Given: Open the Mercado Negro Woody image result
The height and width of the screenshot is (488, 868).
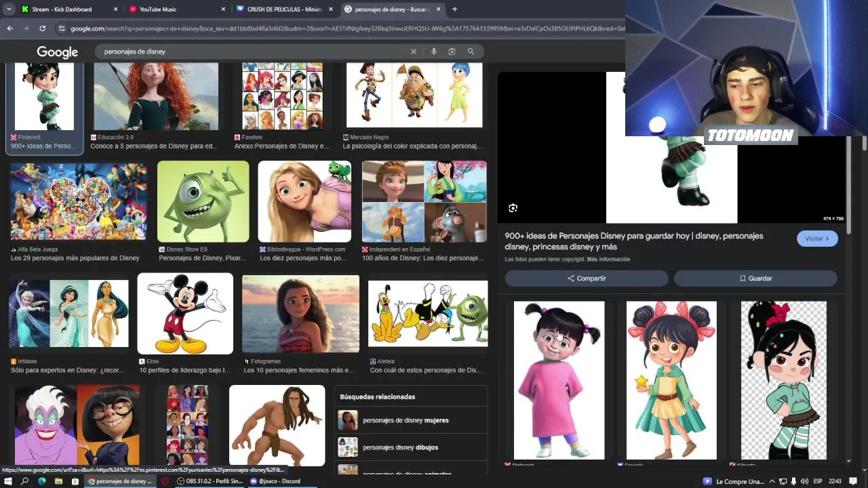Looking at the screenshot, I should pyautogui.click(x=414, y=95).
